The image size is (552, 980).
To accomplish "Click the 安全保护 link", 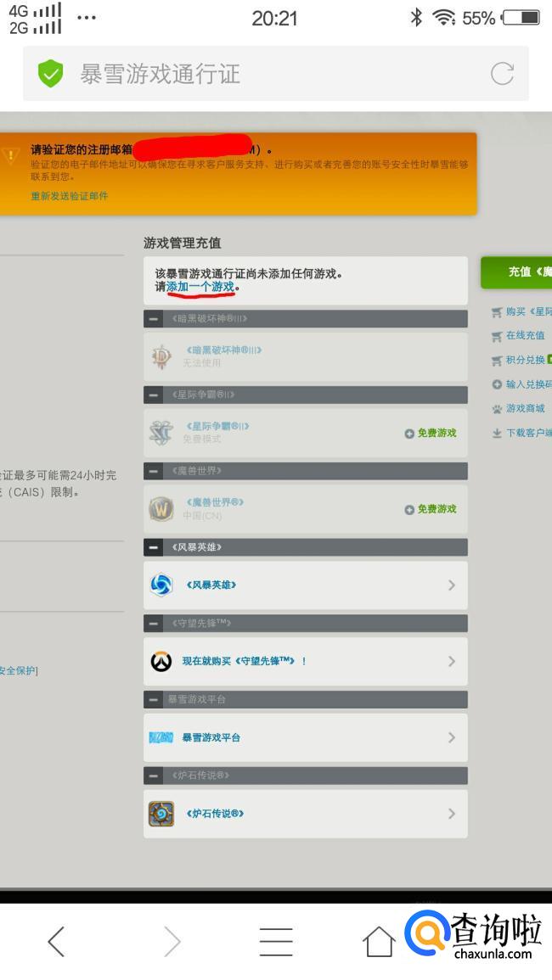I will coord(18,670).
